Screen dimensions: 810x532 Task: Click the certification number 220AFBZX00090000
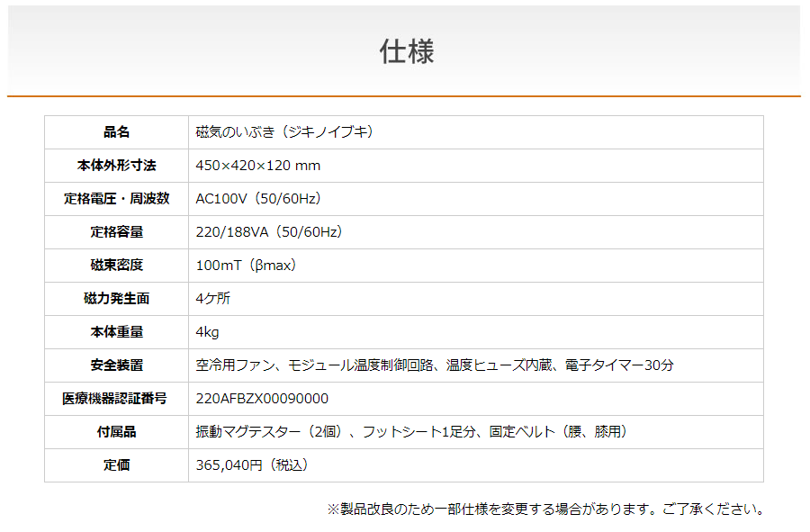pyautogui.click(x=262, y=398)
